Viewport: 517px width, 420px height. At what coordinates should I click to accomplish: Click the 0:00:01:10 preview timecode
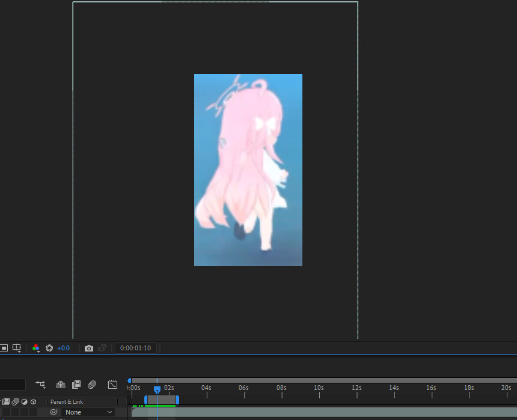(x=135, y=348)
